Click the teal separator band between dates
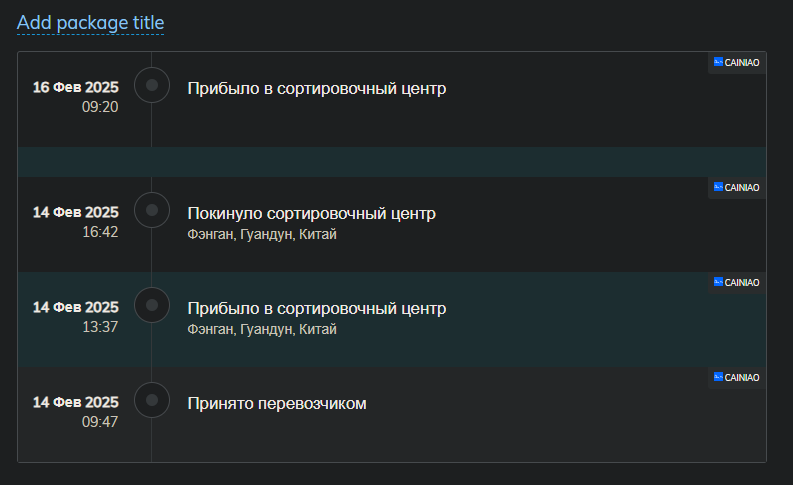The image size is (793, 485). (392, 162)
